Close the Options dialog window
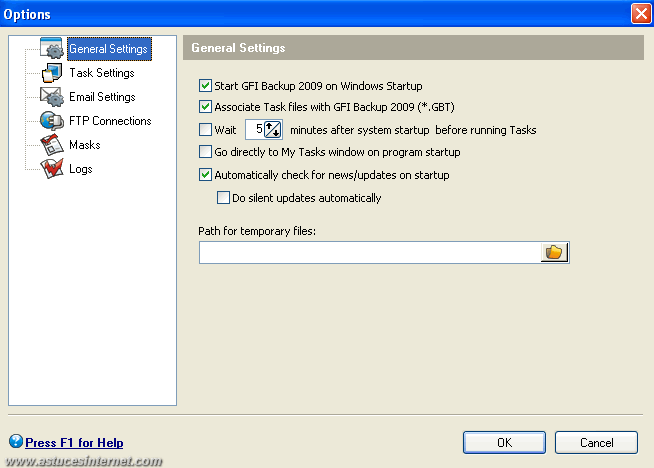This screenshot has height=468, width=654. pyautogui.click(x=641, y=14)
